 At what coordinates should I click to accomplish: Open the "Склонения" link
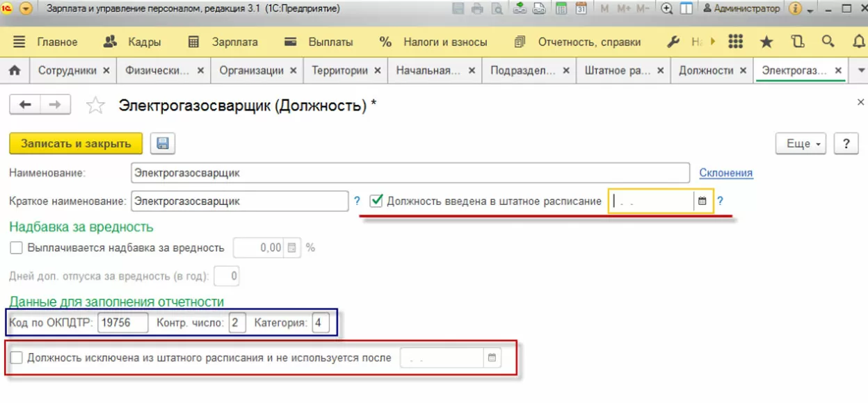725,173
